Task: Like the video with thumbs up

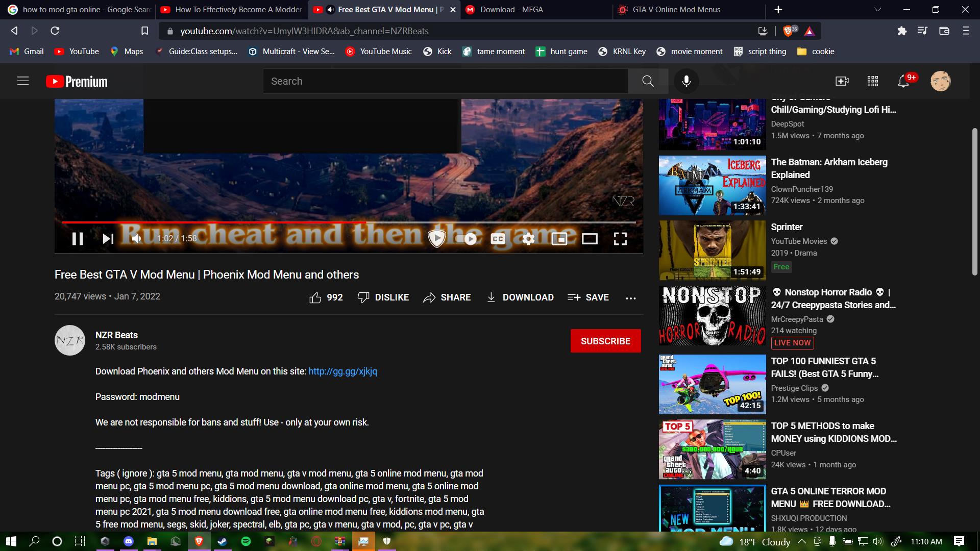Action: pyautogui.click(x=315, y=297)
